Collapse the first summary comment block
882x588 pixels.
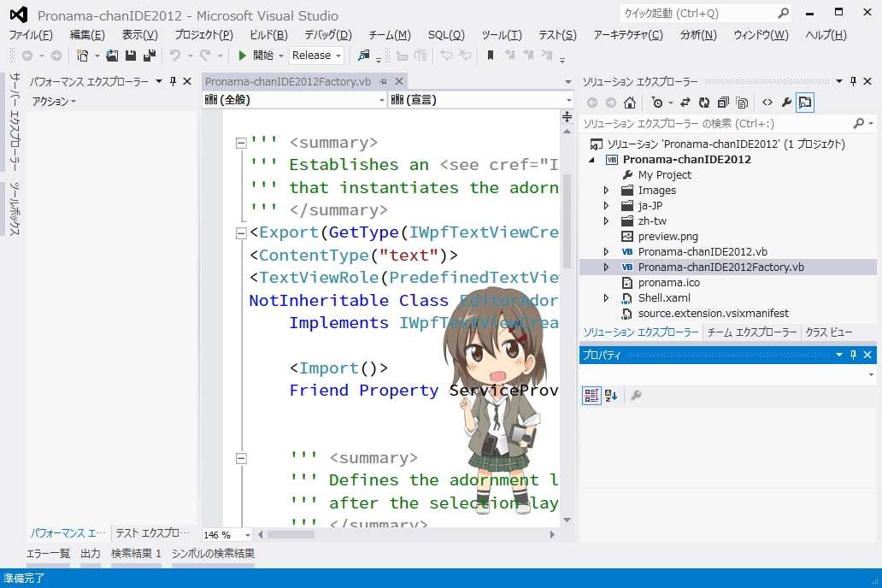241,143
